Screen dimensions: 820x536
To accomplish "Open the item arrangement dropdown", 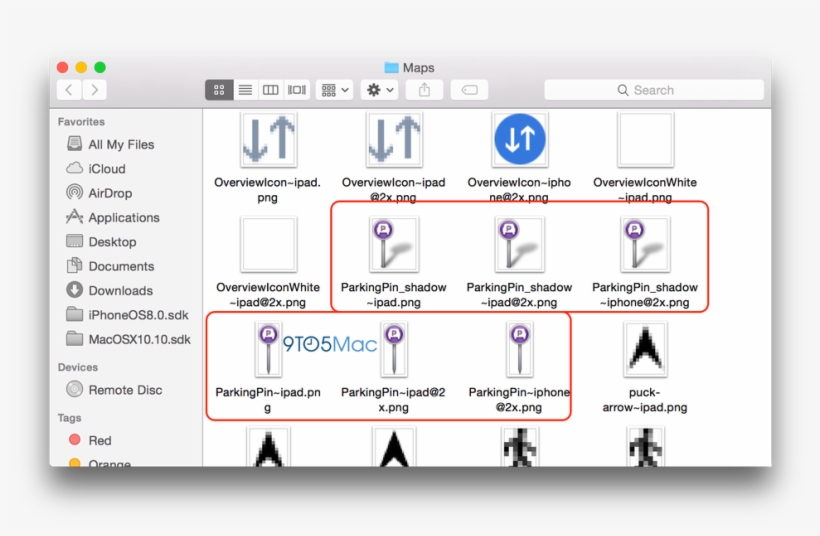I will pyautogui.click(x=335, y=90).
